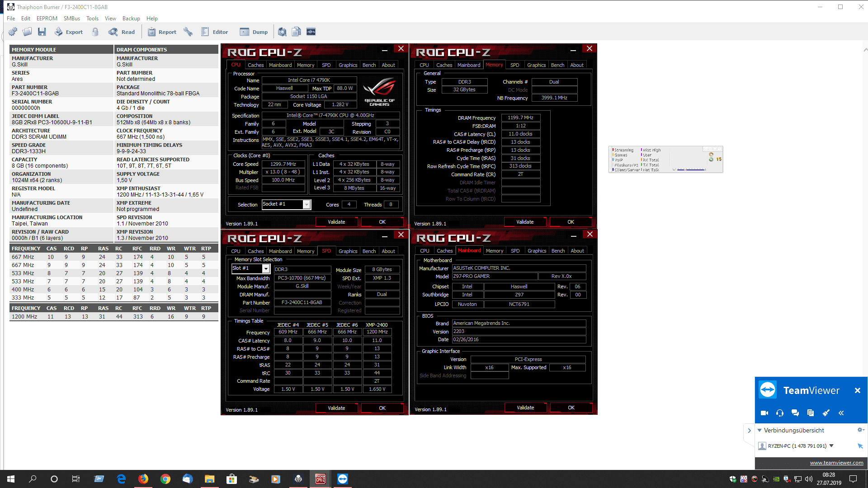Open the Windows notification center icon
The width and height of the screenshot is (868, 488).
coord(853,479)
